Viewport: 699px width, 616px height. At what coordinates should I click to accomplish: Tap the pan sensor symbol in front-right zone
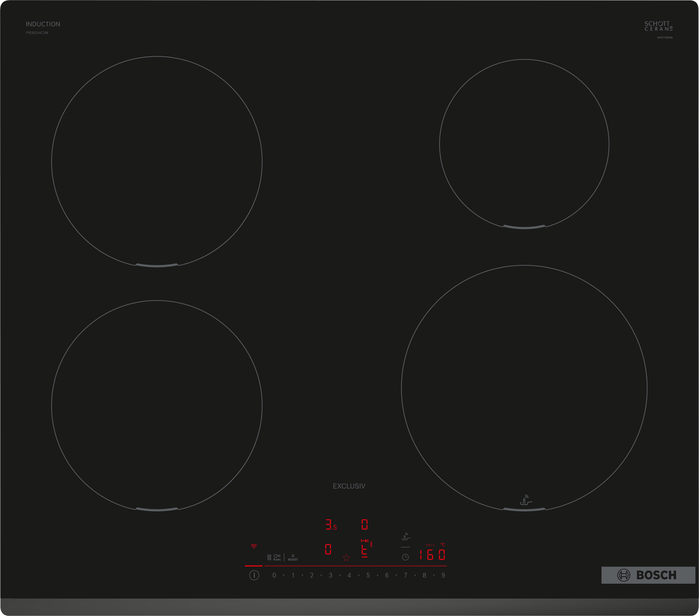click(x=526, y=500)
